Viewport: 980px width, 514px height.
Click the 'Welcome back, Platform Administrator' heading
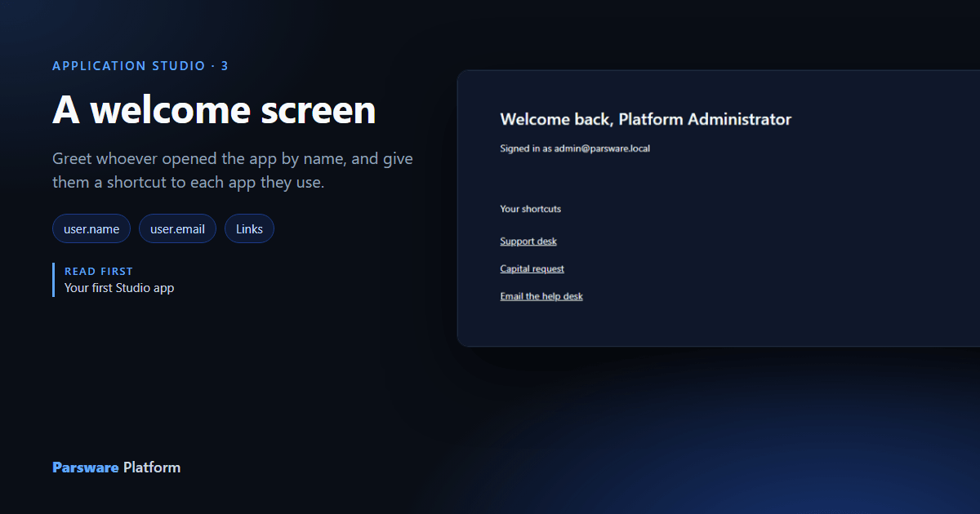point(645,119)
